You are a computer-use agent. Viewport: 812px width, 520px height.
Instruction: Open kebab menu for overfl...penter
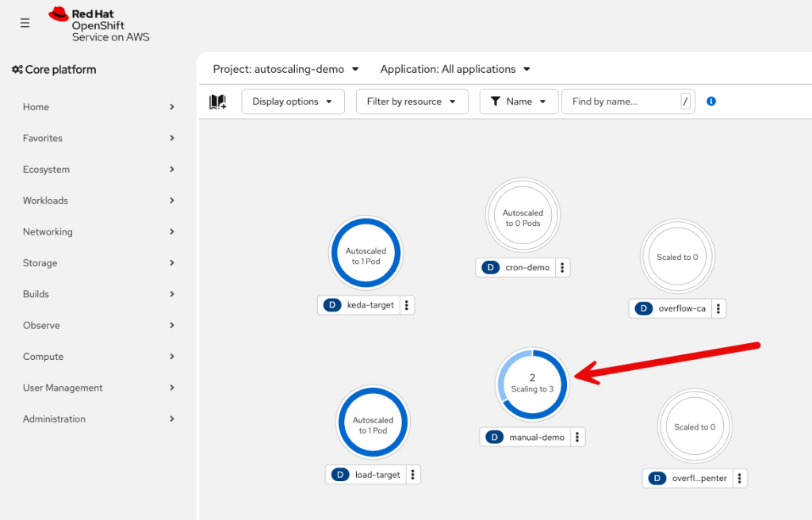pos(740,478)
